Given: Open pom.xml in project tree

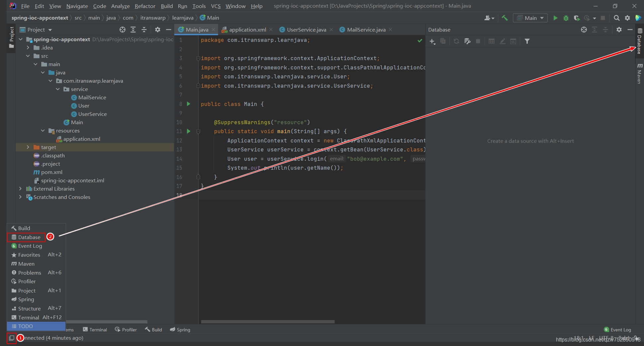Looking at the screenshot, I should [x=51, y=172].
